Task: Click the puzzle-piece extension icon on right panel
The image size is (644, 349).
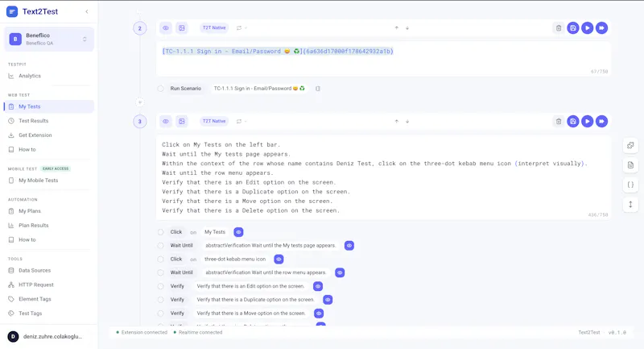Action: pos(630,145)
